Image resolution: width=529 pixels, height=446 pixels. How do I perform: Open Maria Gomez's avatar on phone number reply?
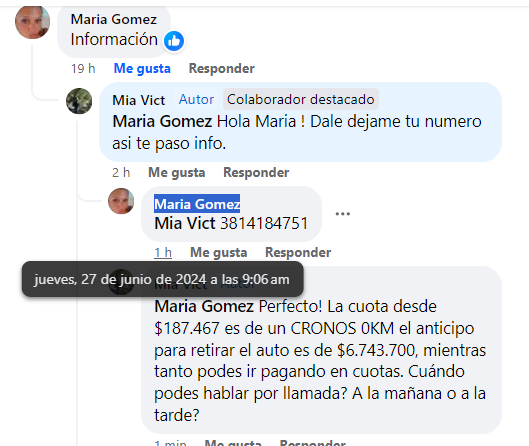tap(121, 201)
